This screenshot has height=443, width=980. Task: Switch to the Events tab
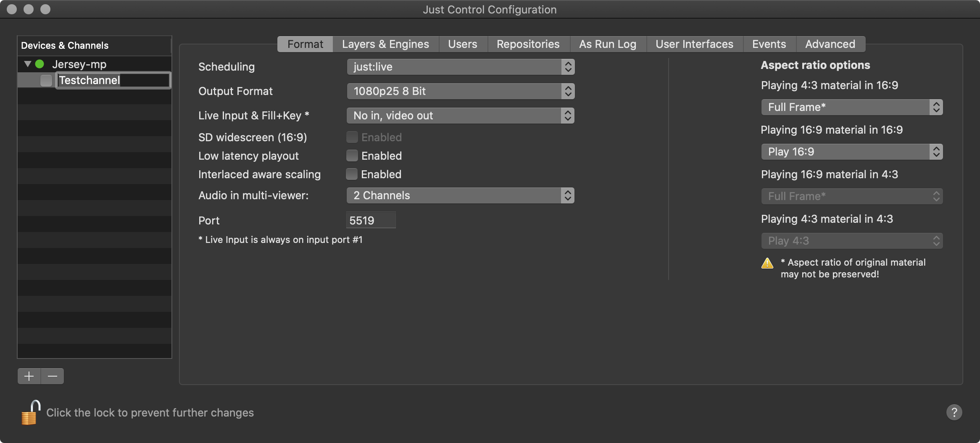[x=769, y=44]
